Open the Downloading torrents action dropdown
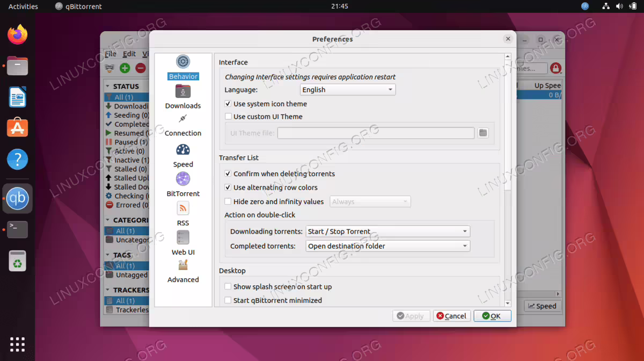The width and height of the screenshot is (644, 361). [x=388, y=232]
